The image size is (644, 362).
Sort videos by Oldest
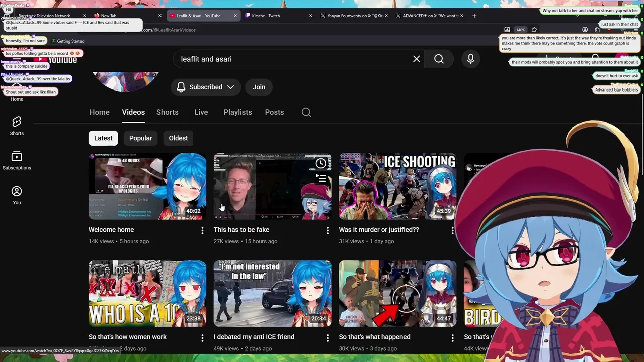pos(178,138)
